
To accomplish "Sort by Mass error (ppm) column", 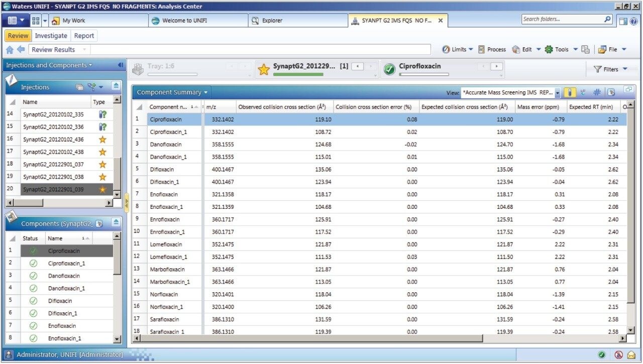I will [541, 107].
